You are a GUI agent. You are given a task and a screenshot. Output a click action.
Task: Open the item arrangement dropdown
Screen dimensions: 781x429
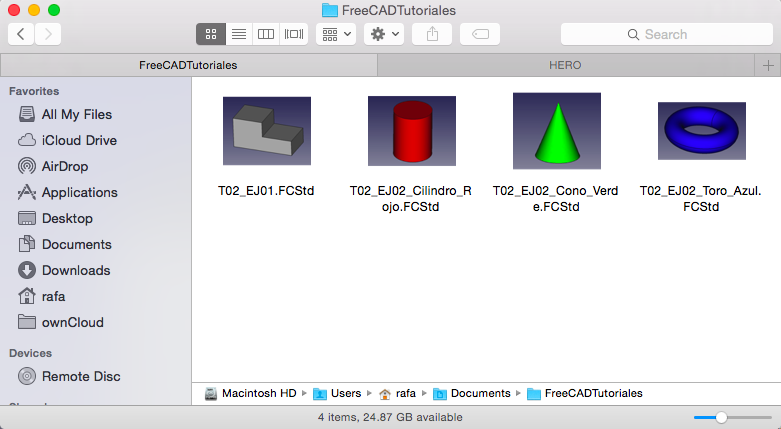coord(336,34)
